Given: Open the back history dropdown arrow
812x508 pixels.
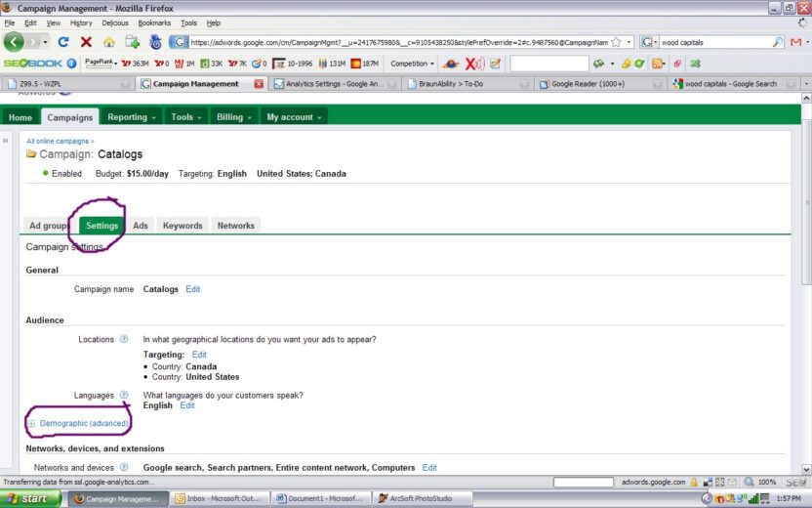Looking at the screenshot, I should (x=45, y=42).
